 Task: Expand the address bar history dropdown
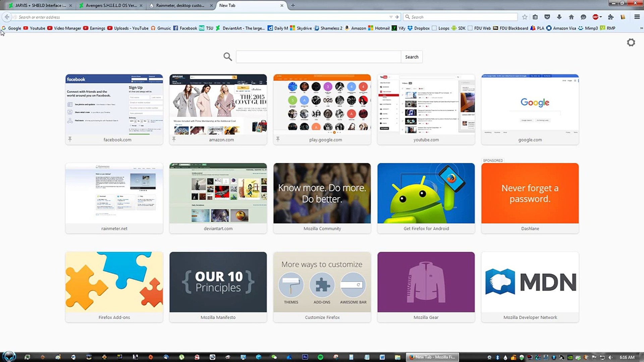tap(391, 17)
